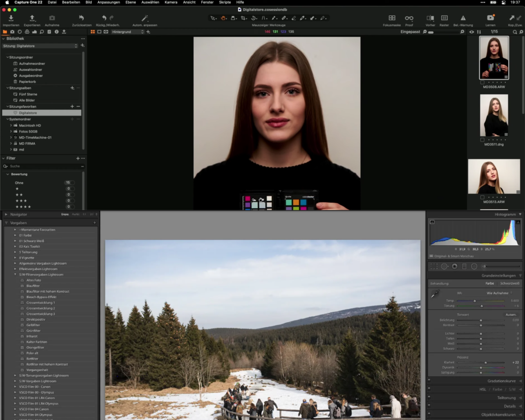Open the Fenster menu in the menu bar
The width and height of the screenshot is (525, 420).
click(x=207, y=2)
